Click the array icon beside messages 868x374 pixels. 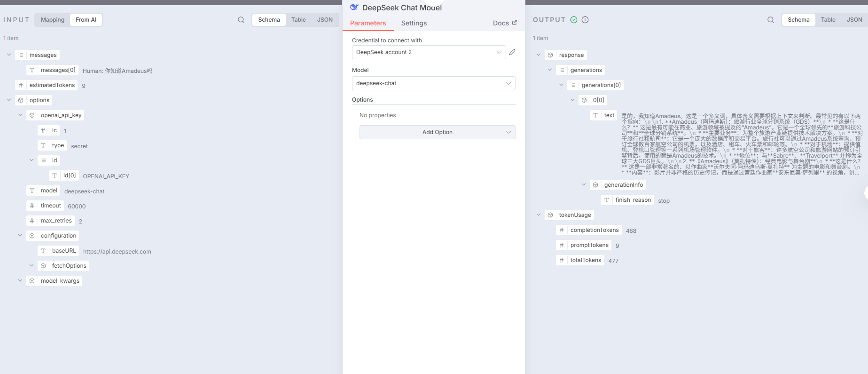[x=21, y=55]
